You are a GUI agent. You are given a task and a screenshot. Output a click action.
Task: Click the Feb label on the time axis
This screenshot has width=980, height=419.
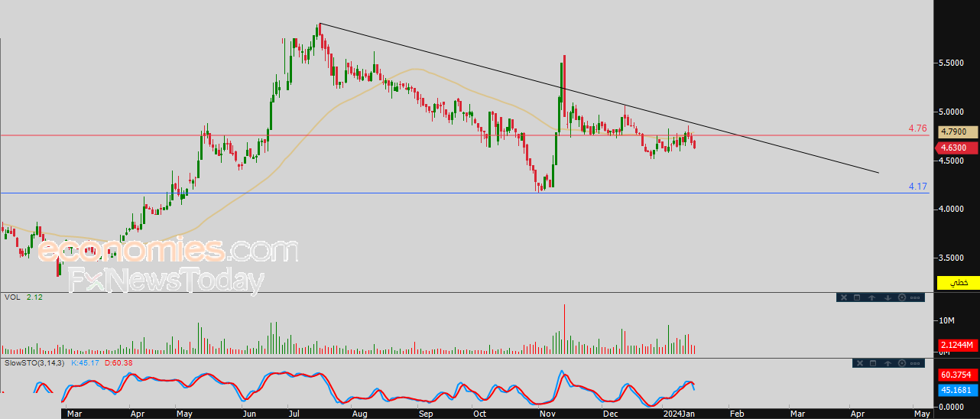pyautogui.click(x=736, y=414)
